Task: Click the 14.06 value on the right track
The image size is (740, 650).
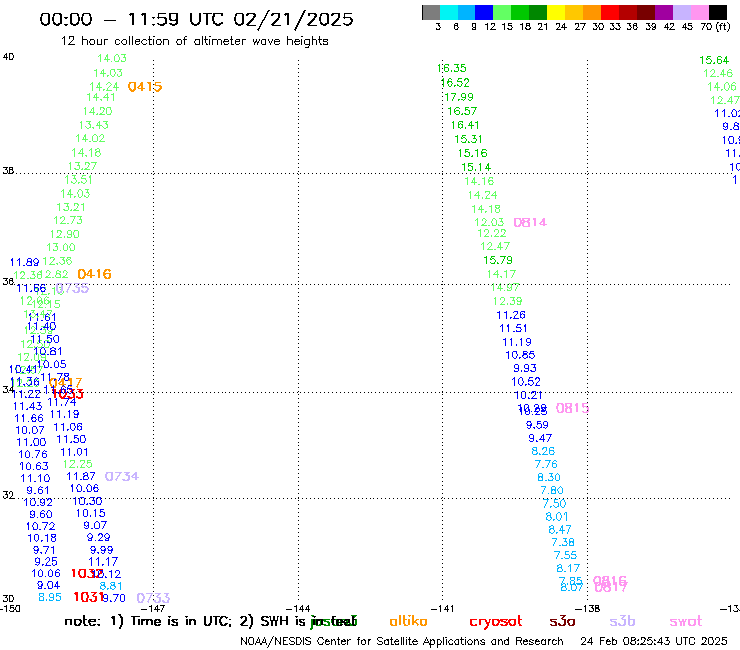Action: (722, 86)
